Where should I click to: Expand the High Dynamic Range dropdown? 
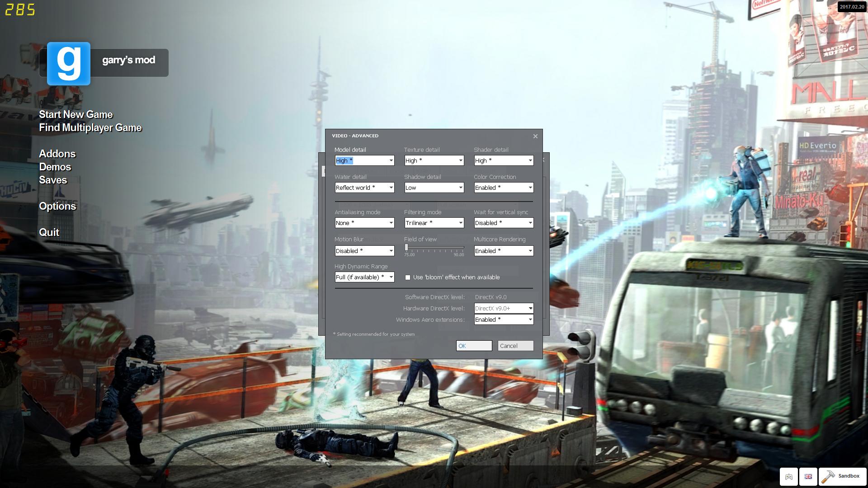point(391,277)
